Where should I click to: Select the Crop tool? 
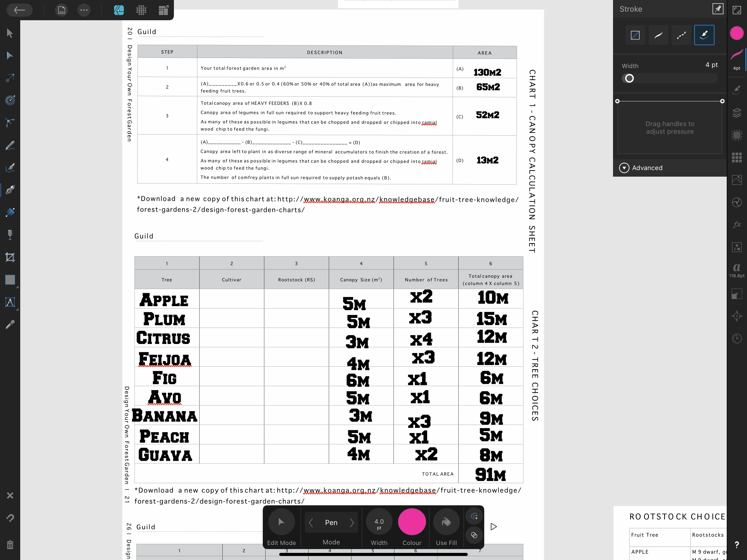coord(10,257)
